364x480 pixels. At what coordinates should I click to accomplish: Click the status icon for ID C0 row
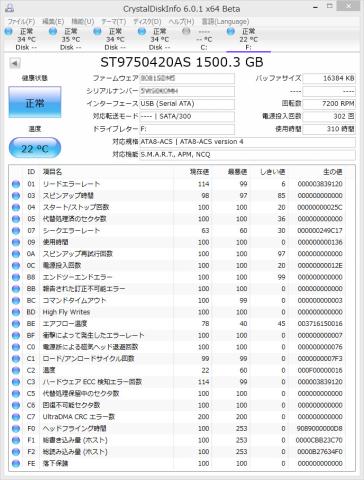point(16,347)
